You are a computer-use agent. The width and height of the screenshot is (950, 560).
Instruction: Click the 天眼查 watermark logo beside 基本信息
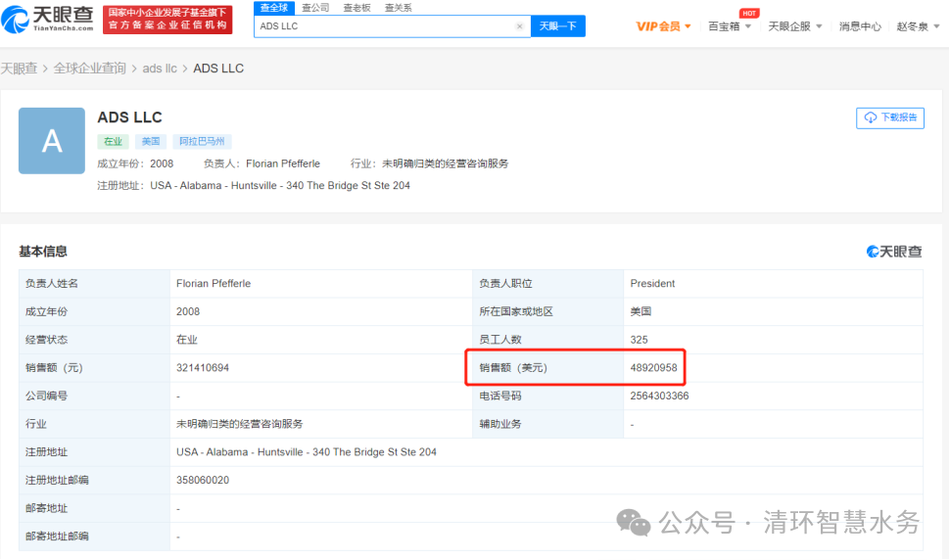click(x=894, y=252)
